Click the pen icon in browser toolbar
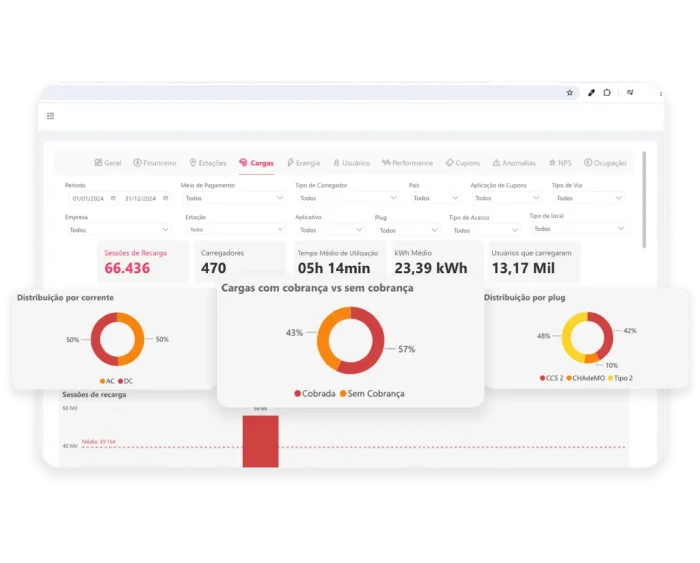The width and height of the screenshot is (700, 563). (591, 92)
